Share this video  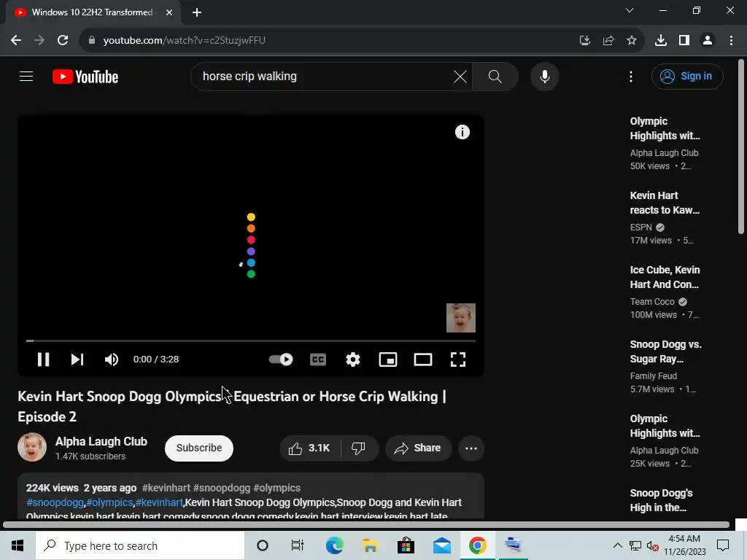coord(418,448)
